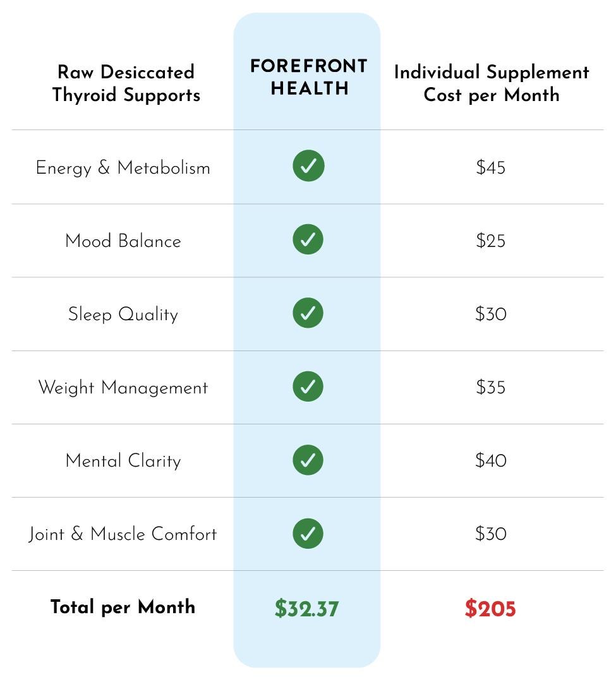
Task: Click the Mental Clarity green checkmark
Action: click(x=308, y=460)
